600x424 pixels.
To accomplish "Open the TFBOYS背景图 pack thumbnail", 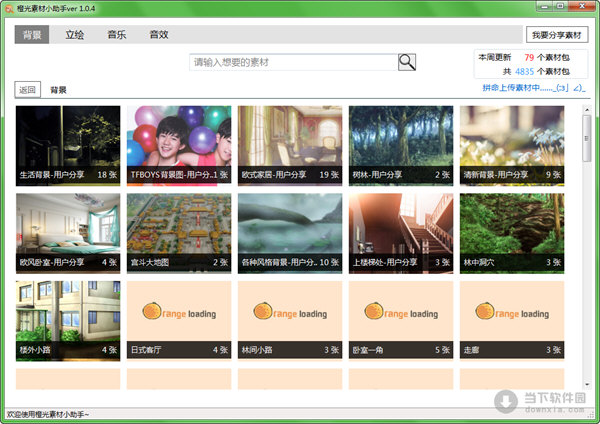I will coord(179,143).
